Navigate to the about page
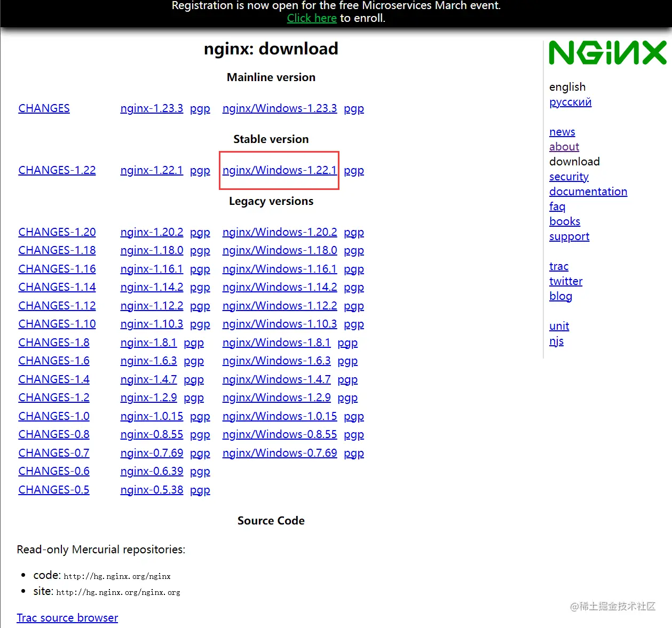672x628 pixels. point(564,147)
